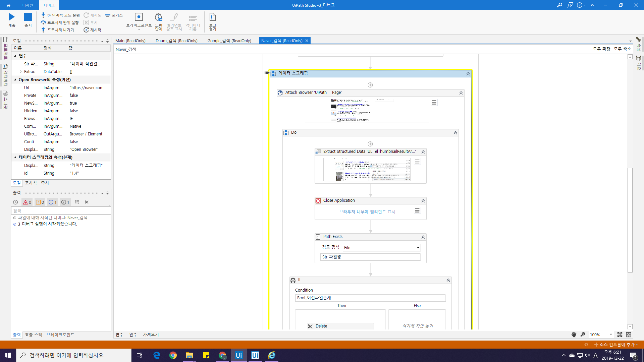Open the 디자인 ribbon tab
The width and height of the screenshot is (644, 362).
pos(28,5)
